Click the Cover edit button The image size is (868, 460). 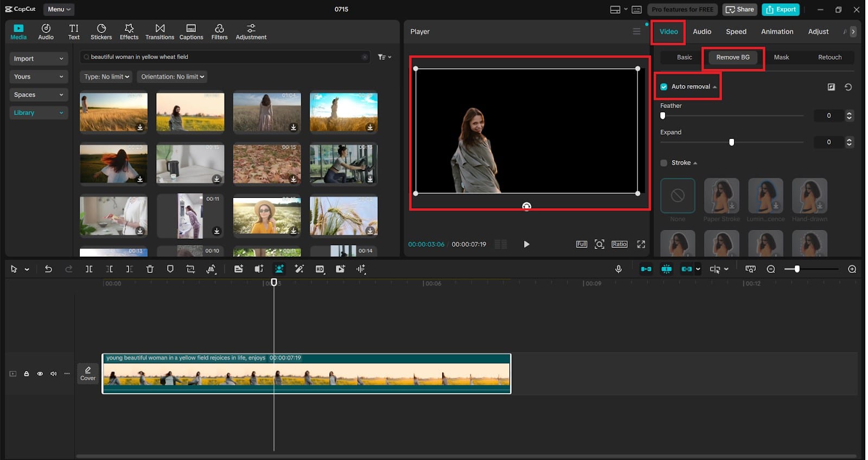[88, 373]
